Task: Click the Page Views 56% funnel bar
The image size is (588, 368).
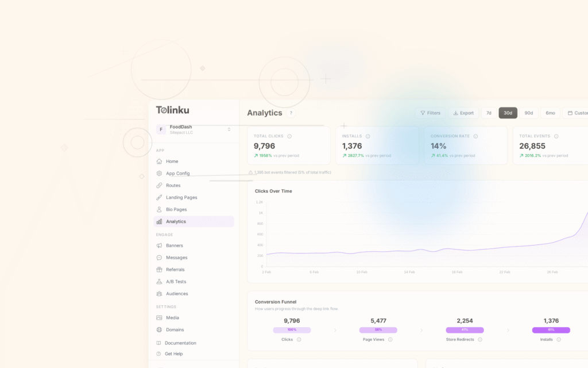Action: pyautogui.click(x=378, y=330)
